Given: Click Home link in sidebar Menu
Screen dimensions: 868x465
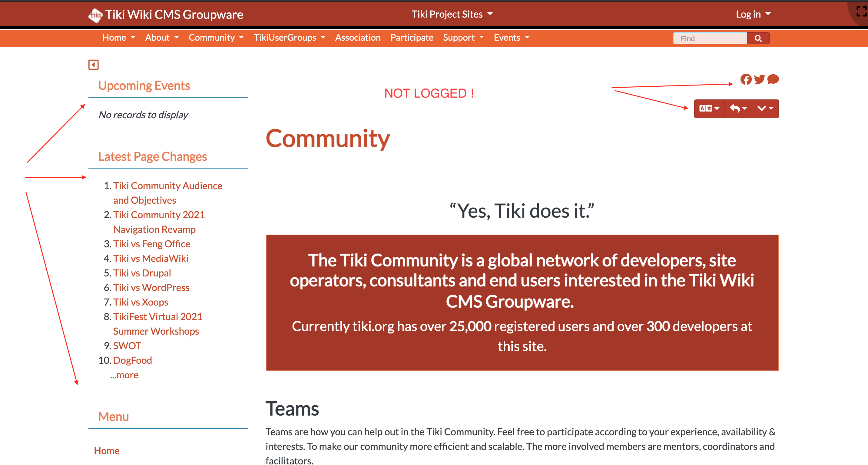Looking at the screenshot, I should (107, 450).
